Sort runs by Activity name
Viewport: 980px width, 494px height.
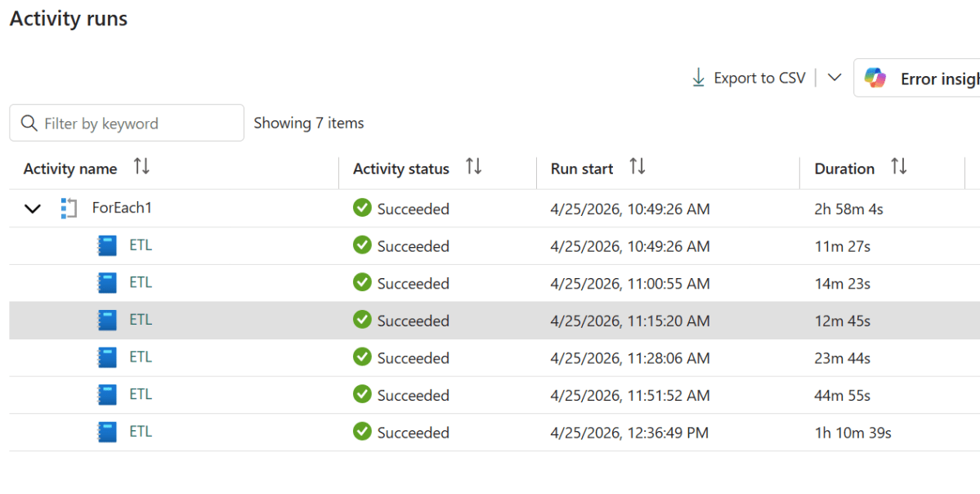click(x=141, y=167)
